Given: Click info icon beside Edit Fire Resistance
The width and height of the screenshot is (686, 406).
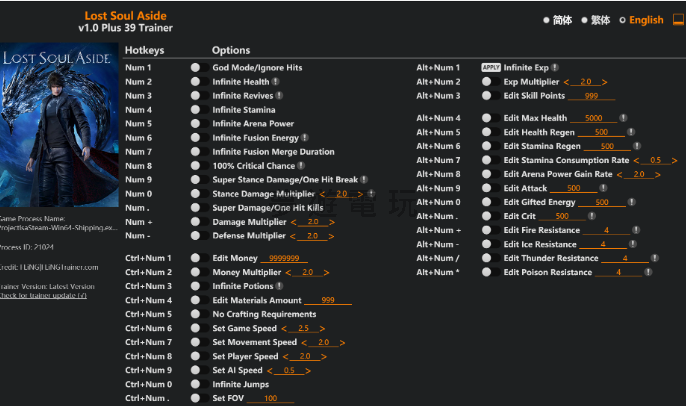Looking at the screenshot, I should (x=636, y=230).
